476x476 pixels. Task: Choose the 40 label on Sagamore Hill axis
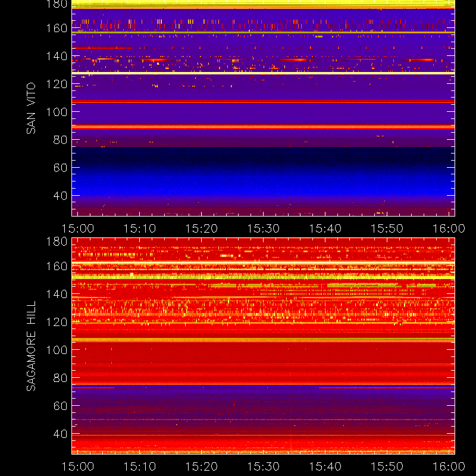coord(61,434)
